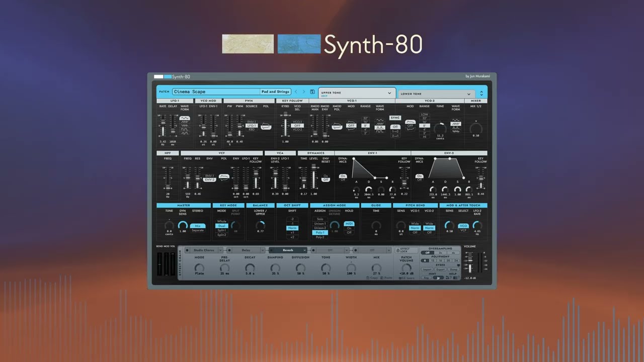Turn ENV-1 Dynamics to On
Viewport: 644px width, 362px height.
point(343,176)
